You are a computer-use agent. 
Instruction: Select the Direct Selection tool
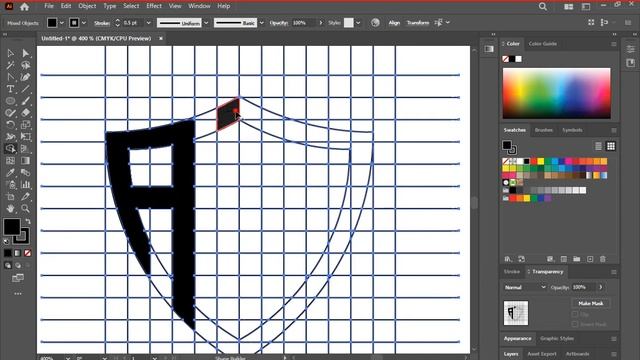tap(25, 53)
